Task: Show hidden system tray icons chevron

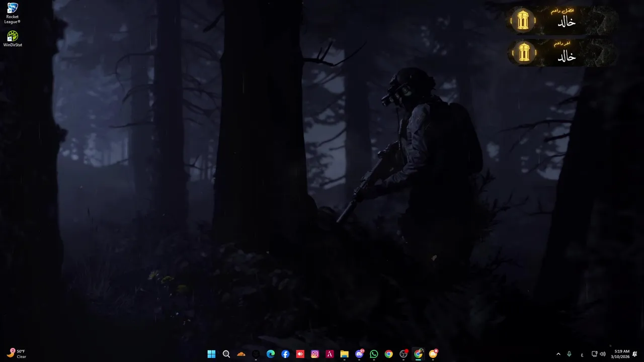Action: coord(558,354)
